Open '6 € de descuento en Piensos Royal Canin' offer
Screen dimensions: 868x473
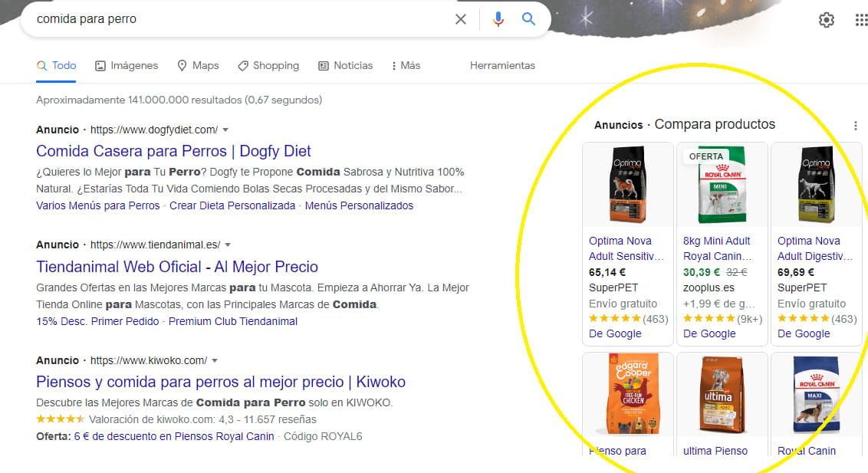174,436
